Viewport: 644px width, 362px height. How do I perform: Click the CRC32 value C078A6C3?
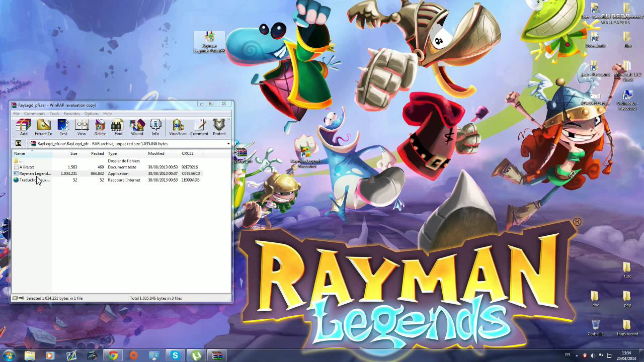pos(191,173)
